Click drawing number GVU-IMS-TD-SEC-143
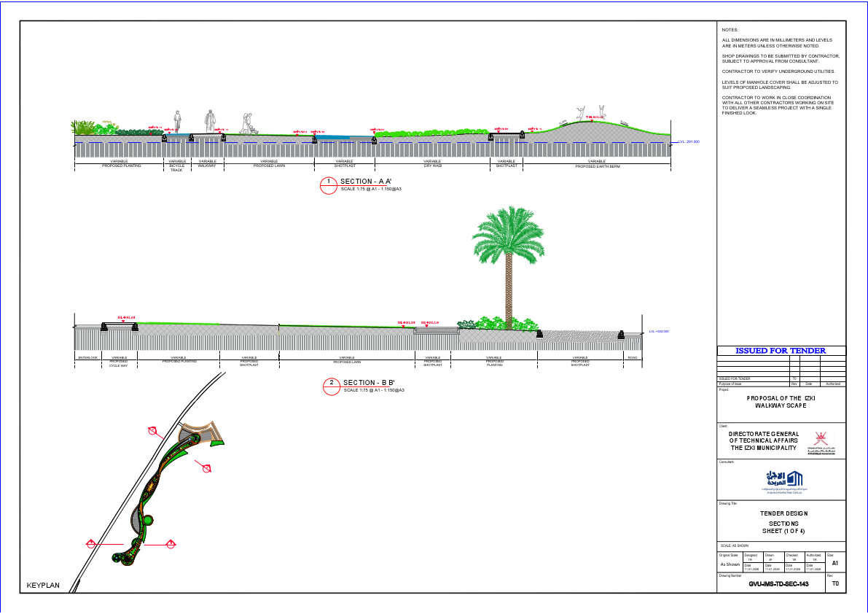The image size is (868, 614). point(778,585)
